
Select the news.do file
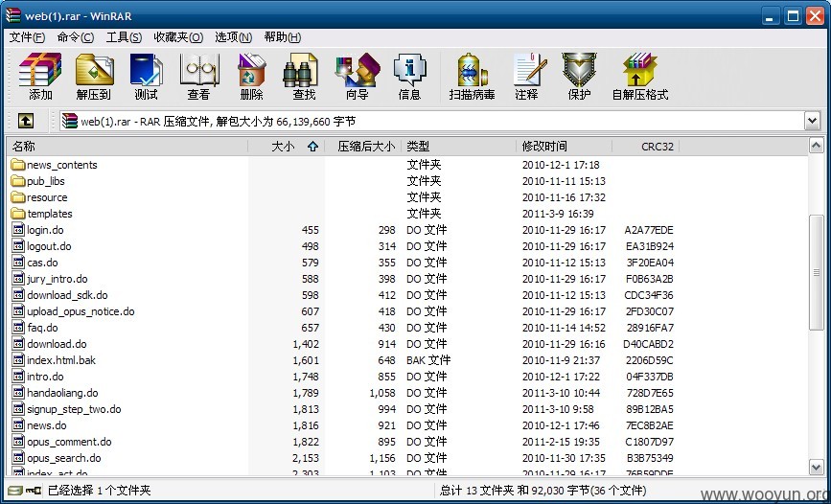47,425
